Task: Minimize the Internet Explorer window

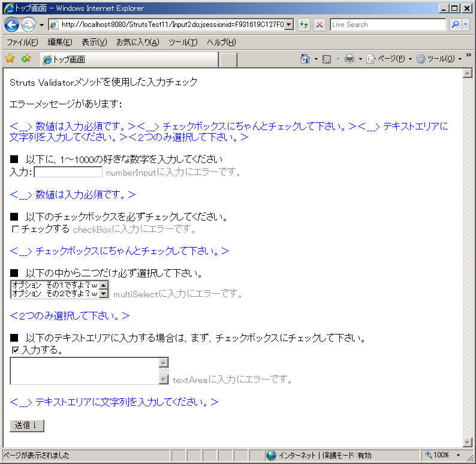Action: tap(444, 8)
